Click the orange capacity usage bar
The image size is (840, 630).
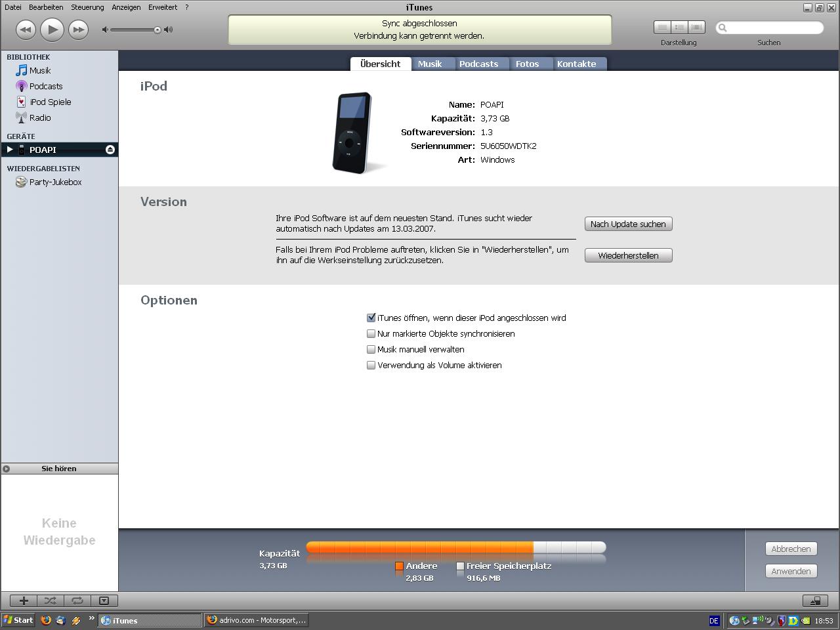pyautogui.click(x=420, y=547)
